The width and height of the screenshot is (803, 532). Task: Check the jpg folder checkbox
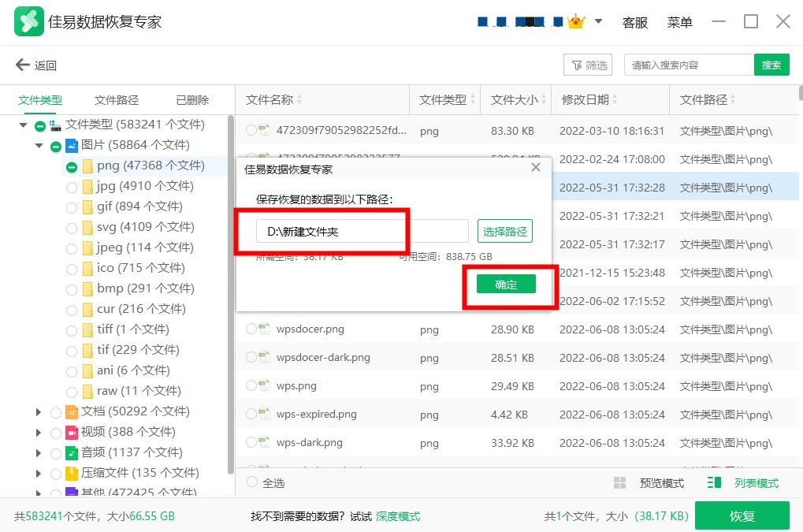72,188
